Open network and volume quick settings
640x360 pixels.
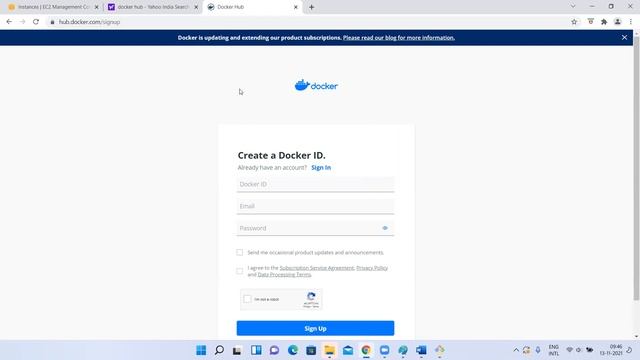(x=580, y=350)
